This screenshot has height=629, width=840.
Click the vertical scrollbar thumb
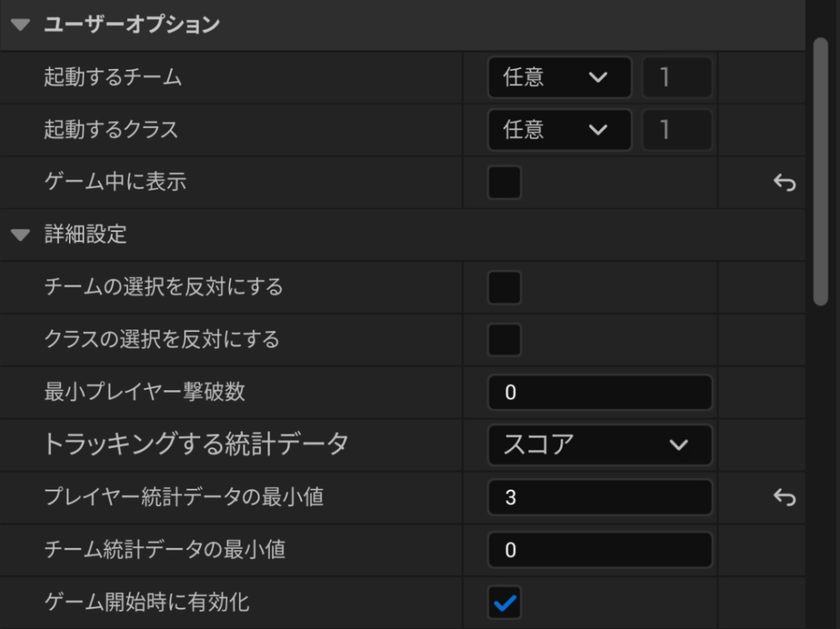pos(820,172)
